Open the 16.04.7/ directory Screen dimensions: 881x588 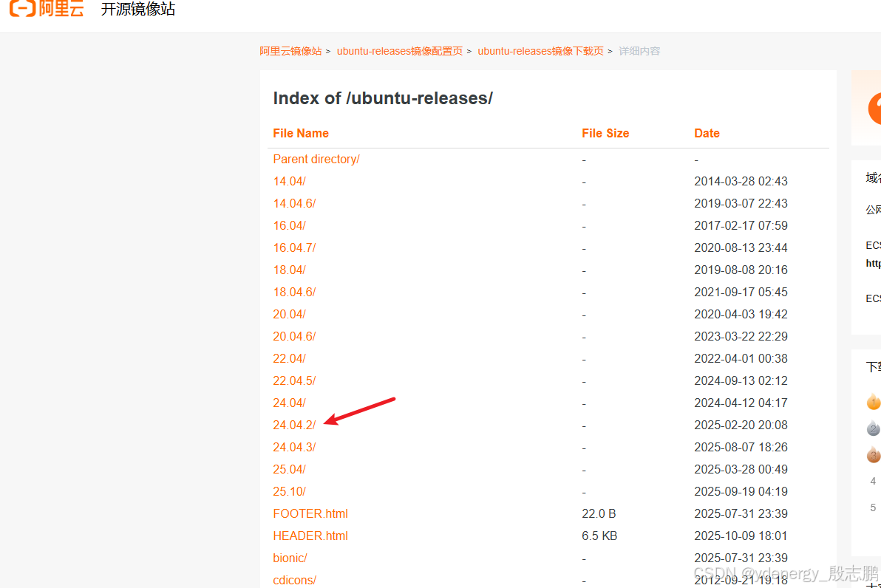coord(294,247)
